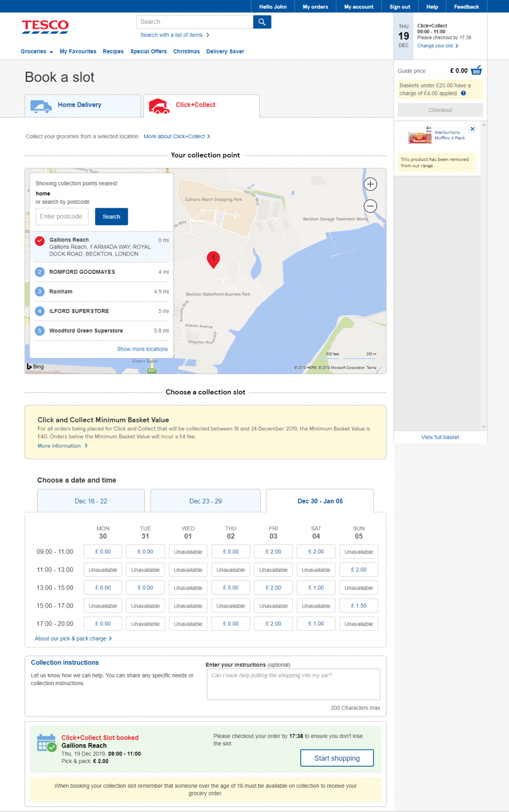The width and height of the screenshot is (509, 812).
Task: Open View full basket
Action: tap(440, 437)
